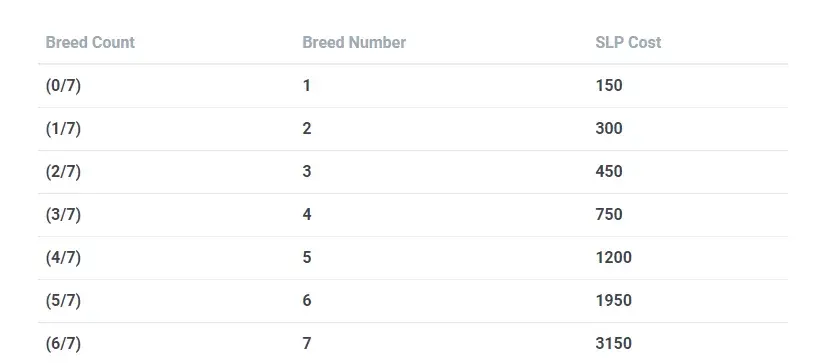Select the (5/7) breed count cell

coord(63,301)
